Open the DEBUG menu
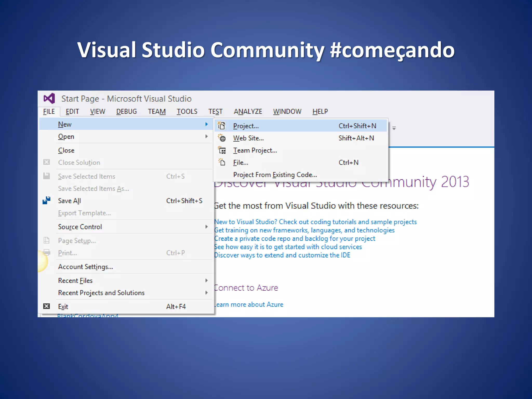The width and height of the screenshot is (532, 399). (127, 111)
